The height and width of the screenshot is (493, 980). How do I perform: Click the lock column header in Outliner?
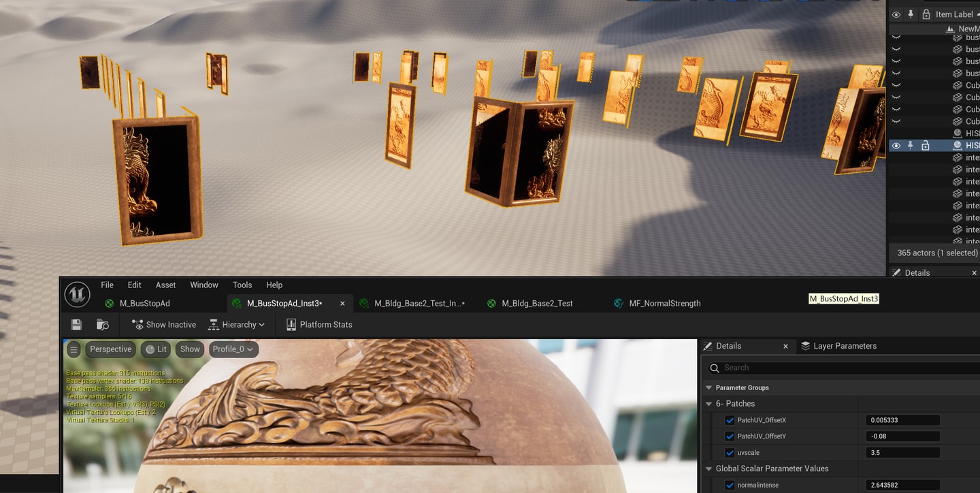tap(926, 14)
